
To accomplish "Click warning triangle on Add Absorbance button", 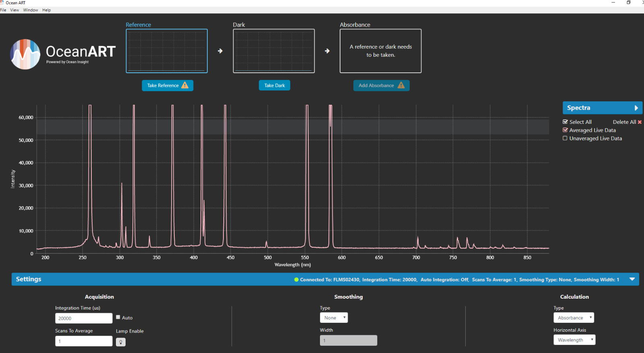I will [401, 85].
